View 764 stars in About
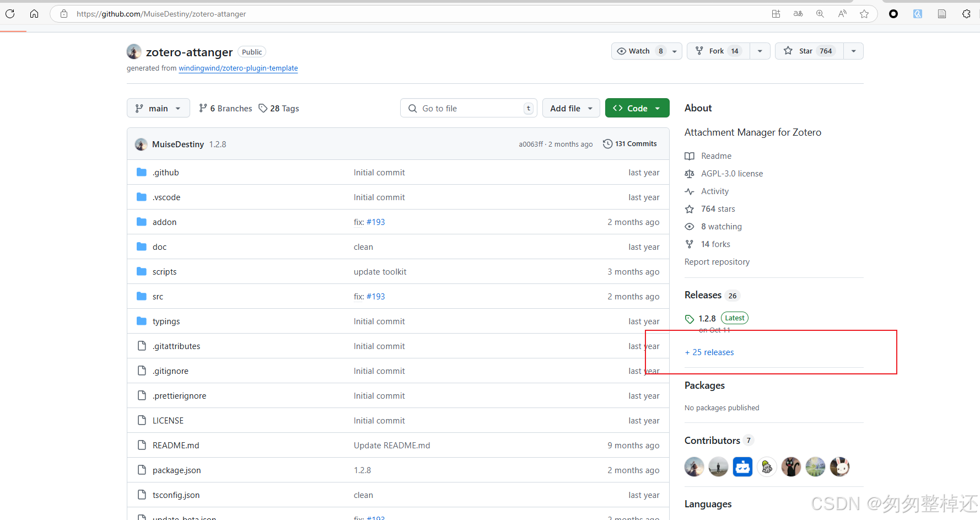 click(718, 209)
